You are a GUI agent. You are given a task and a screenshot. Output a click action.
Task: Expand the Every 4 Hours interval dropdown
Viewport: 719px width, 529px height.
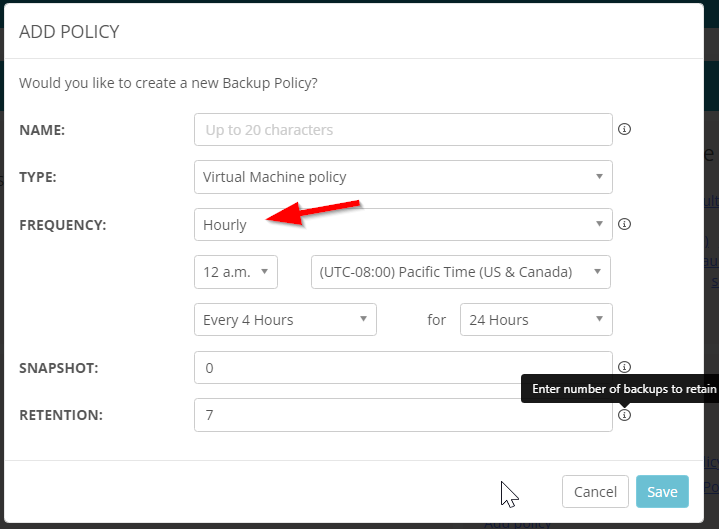pyautogui.click(x=284, y=320)
